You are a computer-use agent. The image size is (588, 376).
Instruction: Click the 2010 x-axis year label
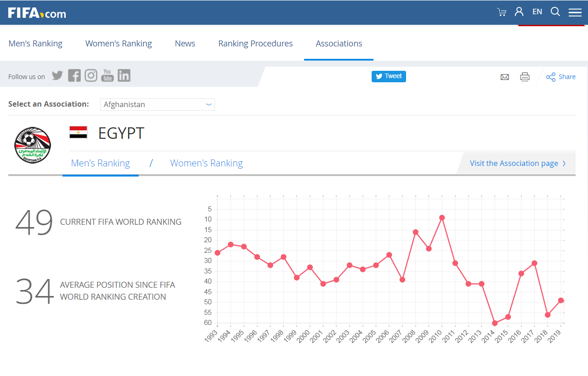pyautogui.click(x=436, y=336)
